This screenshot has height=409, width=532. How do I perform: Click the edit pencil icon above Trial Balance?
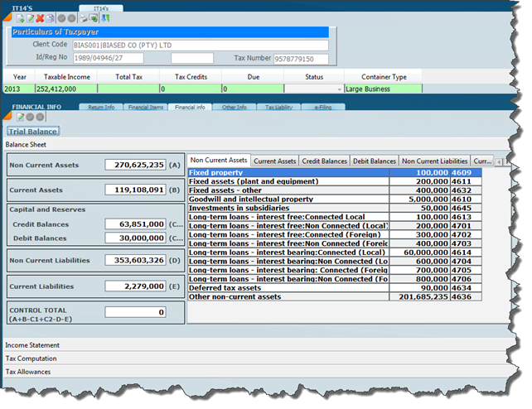20,117
